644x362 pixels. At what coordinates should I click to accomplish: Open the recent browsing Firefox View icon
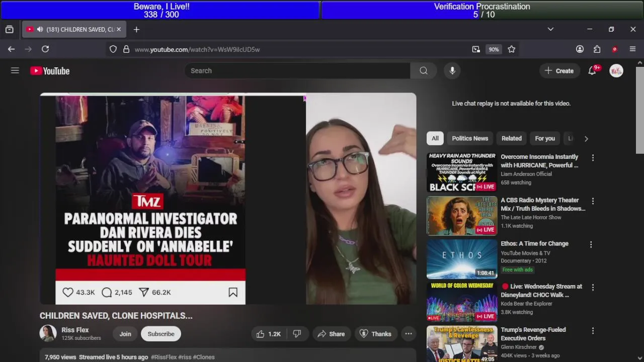[x=10, y=30]
